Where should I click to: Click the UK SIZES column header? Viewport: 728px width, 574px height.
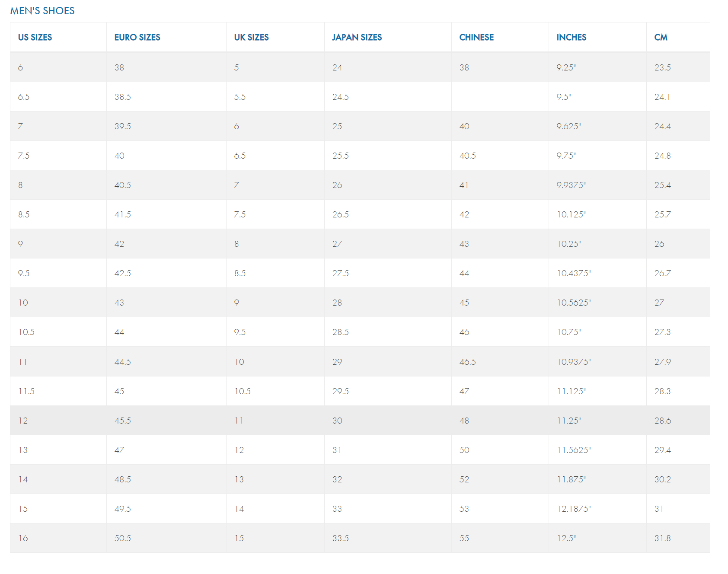point(251,38)
